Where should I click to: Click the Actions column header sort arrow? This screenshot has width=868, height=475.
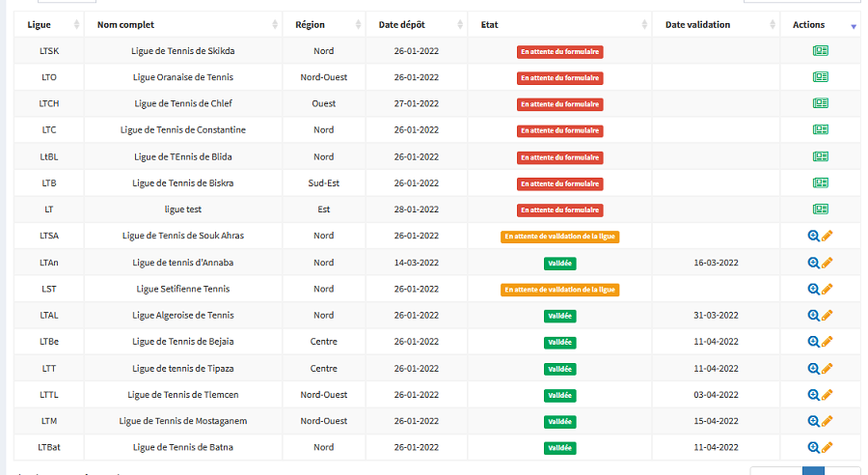click(x=853, y=26)
